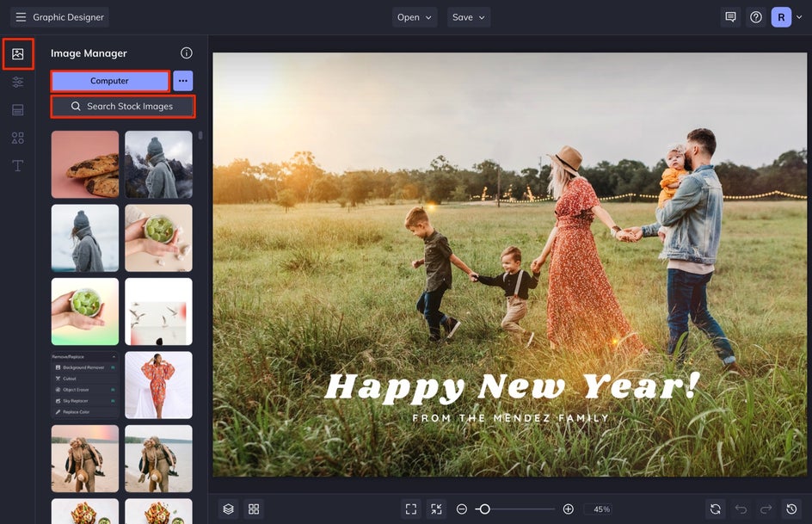The image size is (812, 524).
Task: Zoom out with the minus icon
Action: 461,509
